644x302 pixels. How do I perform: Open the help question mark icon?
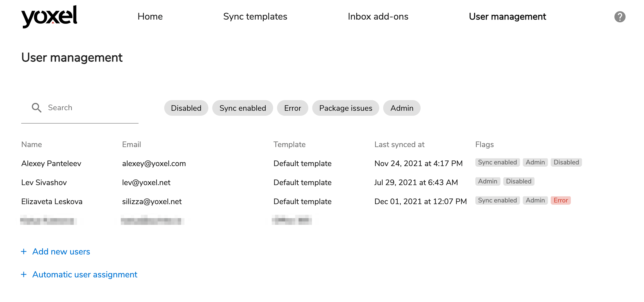[x=620, y=17]
